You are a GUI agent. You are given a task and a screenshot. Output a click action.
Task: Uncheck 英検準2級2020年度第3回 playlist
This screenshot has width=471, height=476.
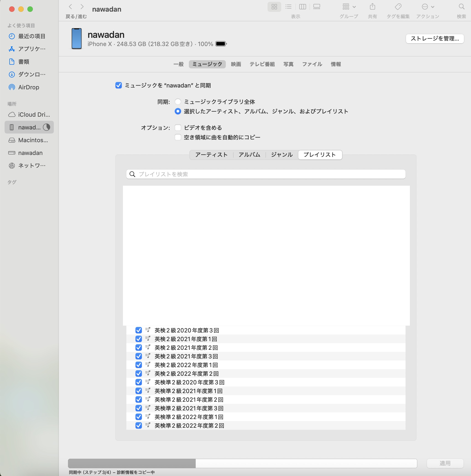139,382
